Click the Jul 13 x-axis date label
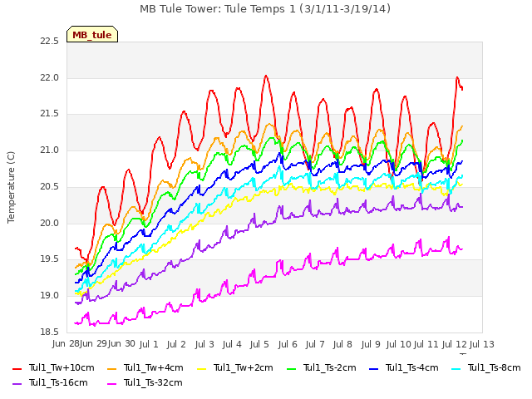 pos(482,344)
